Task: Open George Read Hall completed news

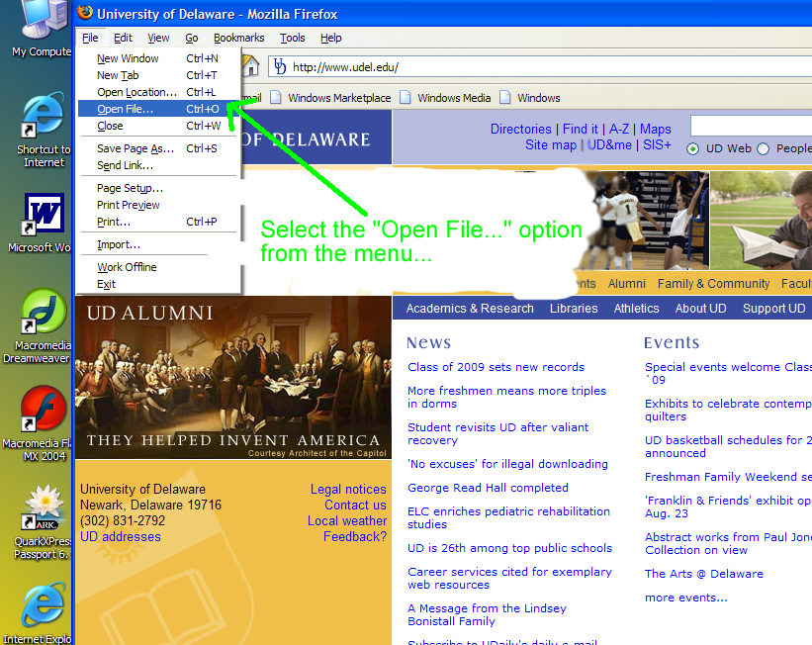Action: tap(488, 488)
